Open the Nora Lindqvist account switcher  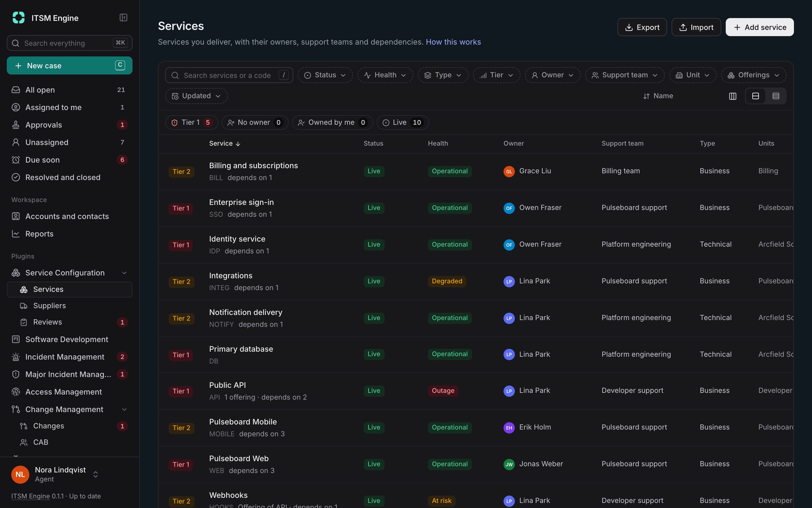point(55,474)
